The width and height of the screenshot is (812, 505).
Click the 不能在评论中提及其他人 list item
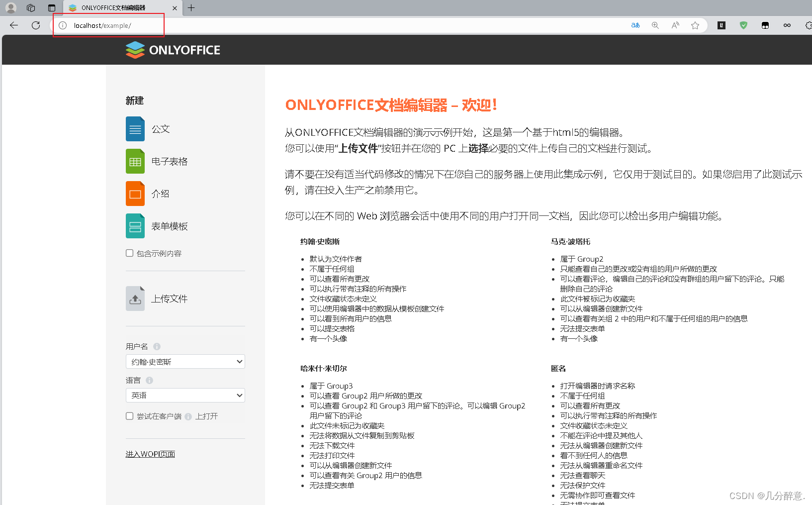pyautogui.click(x=601, y=435)
